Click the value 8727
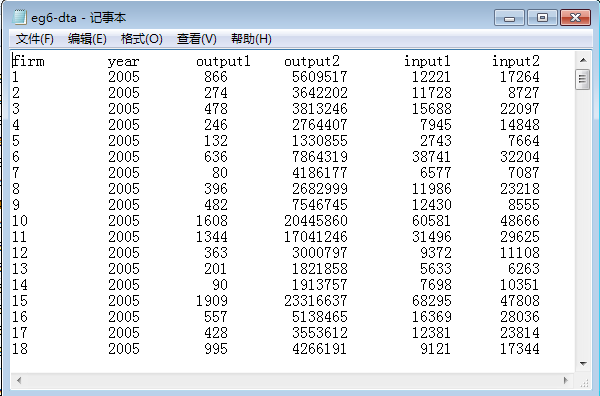Image resolution: width=600 pixels, height=396 pixels. pyautogui.click(x=523, y=93)
